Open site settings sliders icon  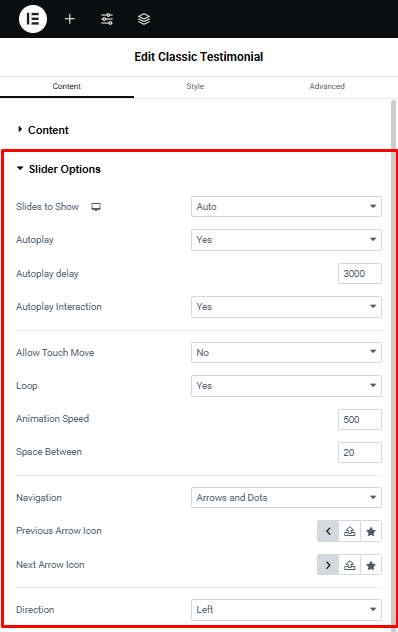tap(107, 19)
